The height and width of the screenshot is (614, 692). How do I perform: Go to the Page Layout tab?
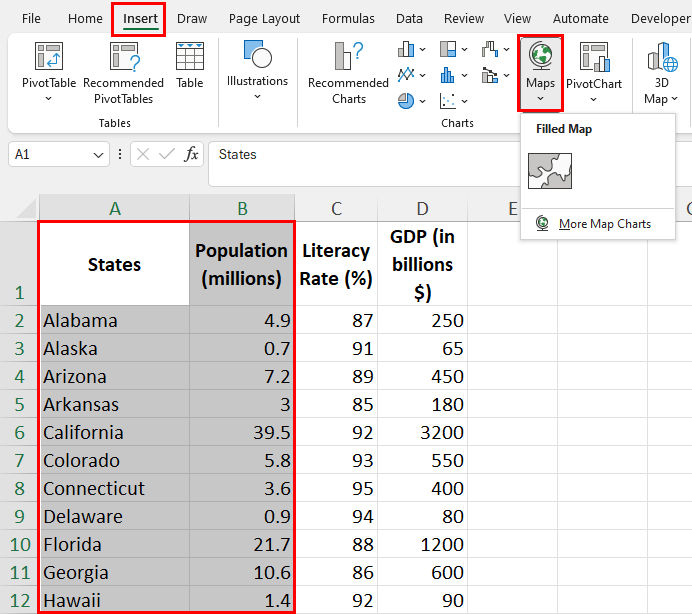[264, 19]
